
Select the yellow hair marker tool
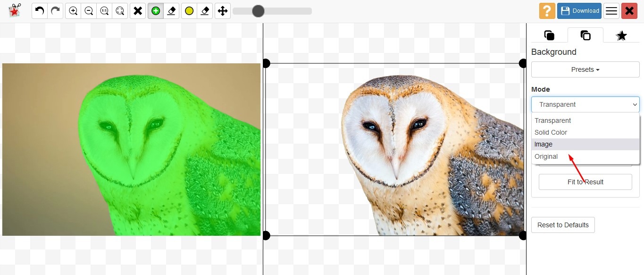pos(189,11)
